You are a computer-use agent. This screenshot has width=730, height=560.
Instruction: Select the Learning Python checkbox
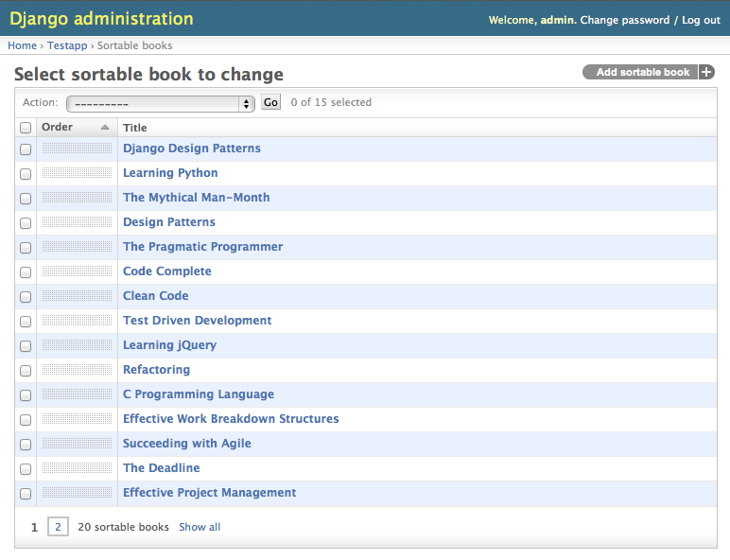pos(26,174)
